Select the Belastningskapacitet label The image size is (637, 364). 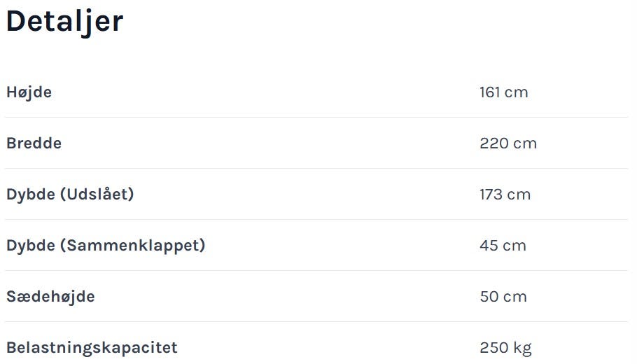click(x=92, y=347)
